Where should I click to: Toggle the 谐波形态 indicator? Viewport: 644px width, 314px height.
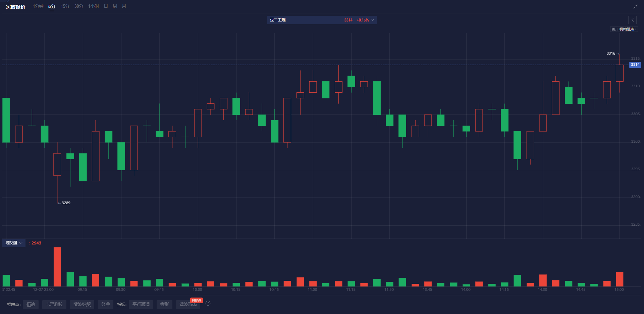(188, 305)
